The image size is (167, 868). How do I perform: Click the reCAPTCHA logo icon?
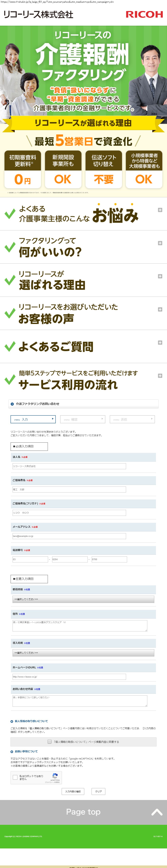(x=55, y=776)
